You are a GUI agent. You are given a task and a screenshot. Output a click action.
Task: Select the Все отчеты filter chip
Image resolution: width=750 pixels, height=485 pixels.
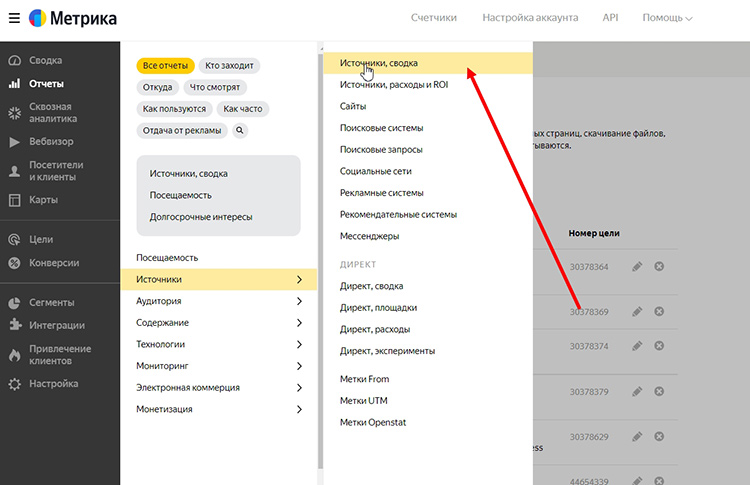click(x=165, y=66)
